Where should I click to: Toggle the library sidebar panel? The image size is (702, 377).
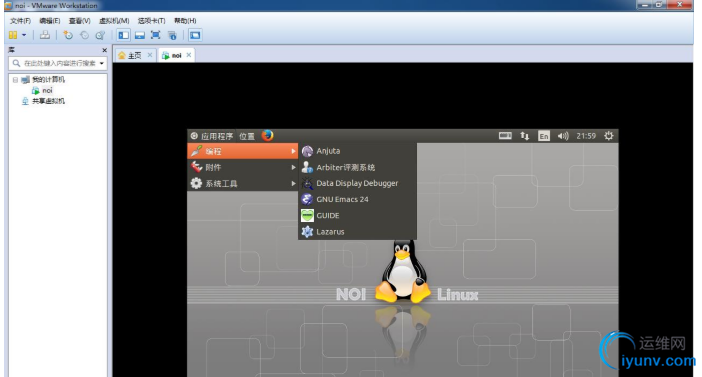(x=124, y=35)
